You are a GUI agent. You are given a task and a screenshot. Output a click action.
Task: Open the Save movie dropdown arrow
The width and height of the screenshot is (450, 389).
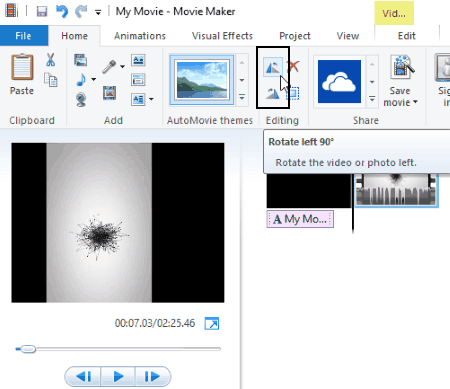[415, 102]
